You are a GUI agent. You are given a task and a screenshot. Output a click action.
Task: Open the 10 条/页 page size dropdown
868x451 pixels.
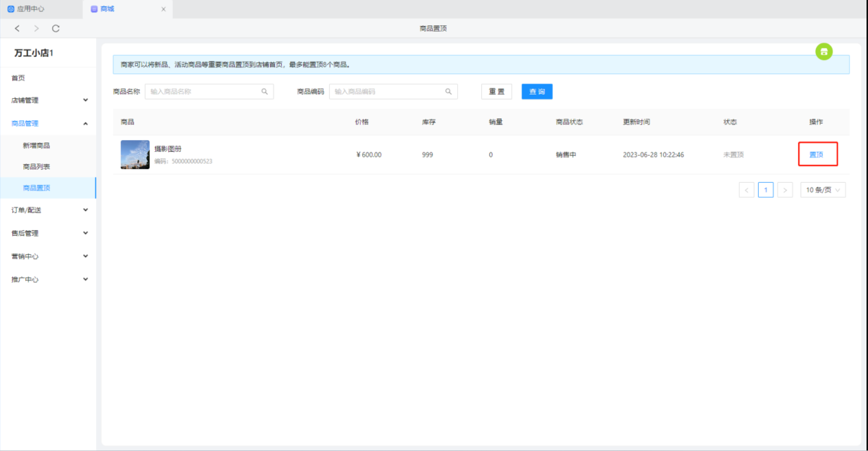click(x=822, y=190)
